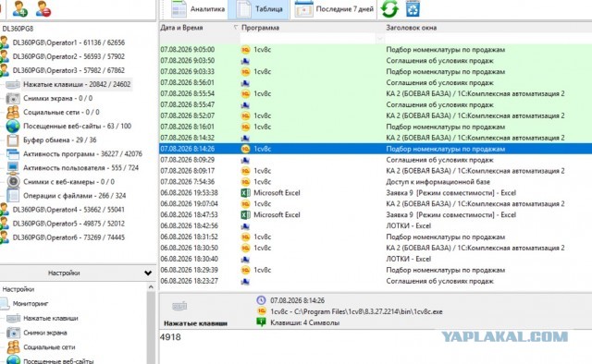The height and width of the screenshot is (364, 592).
Task: Select the row dated 07.08.2026 9:03:50
Action: (376, 61)
